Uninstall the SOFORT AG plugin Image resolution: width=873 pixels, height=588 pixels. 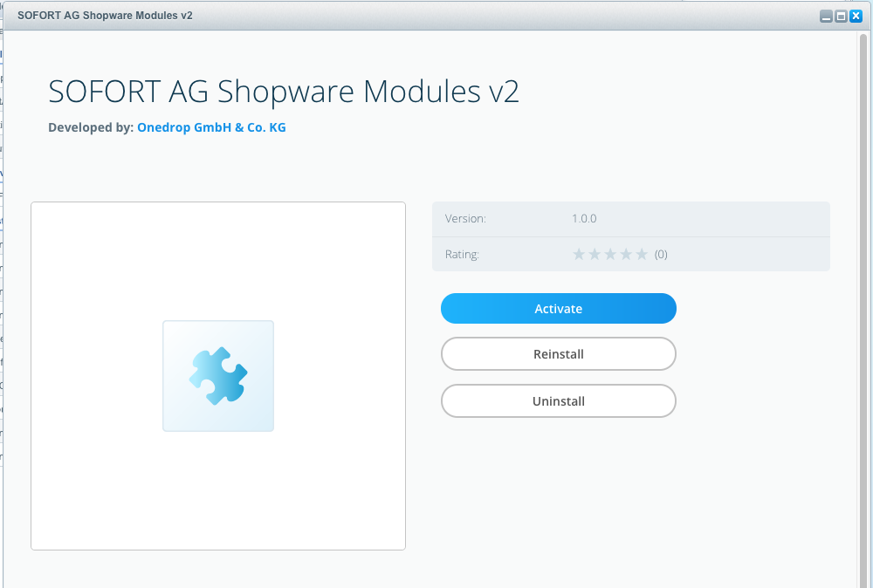[x=558, y=401]
